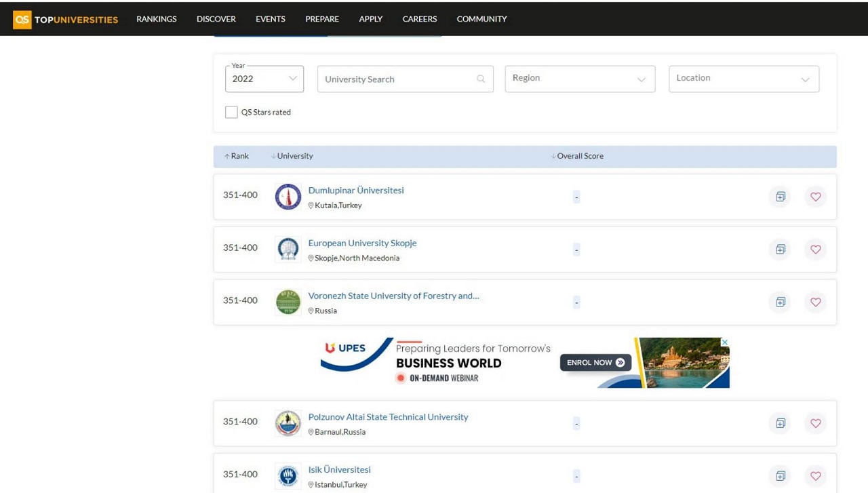
Task: Click ENROL NOW in UPES ad
Action: (x=595, y=363)
